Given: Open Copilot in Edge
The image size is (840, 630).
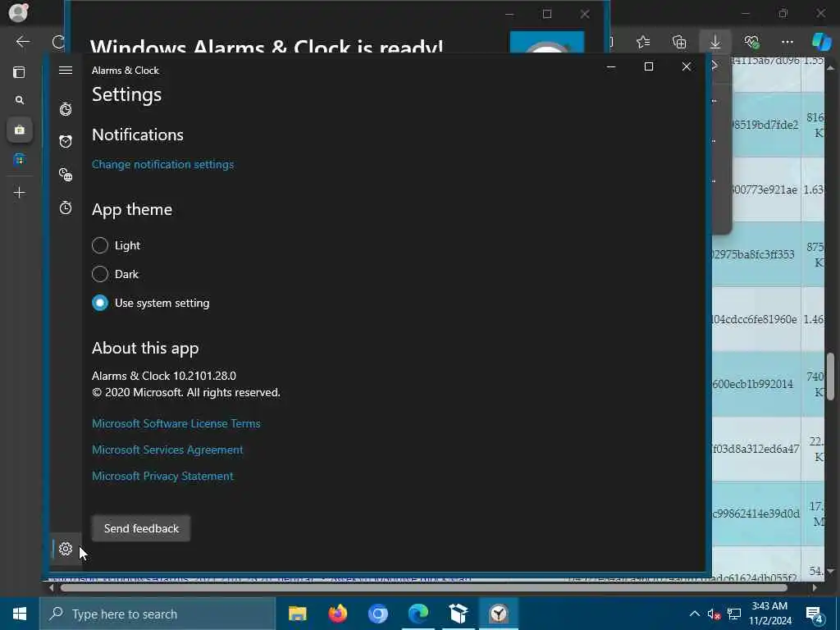Looking at the screenshot, I should 820,42.
